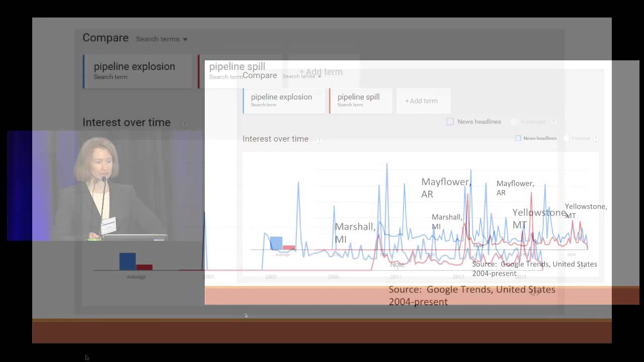Click the blue Average bar in smaller chart
The width and height of the screenshot is (644, 362).
click(x=276, y=243)
